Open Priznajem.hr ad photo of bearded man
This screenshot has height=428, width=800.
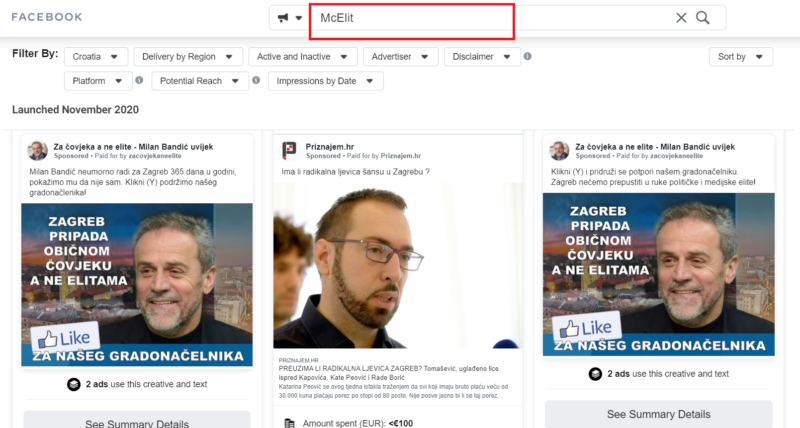[x=397, y=265]
